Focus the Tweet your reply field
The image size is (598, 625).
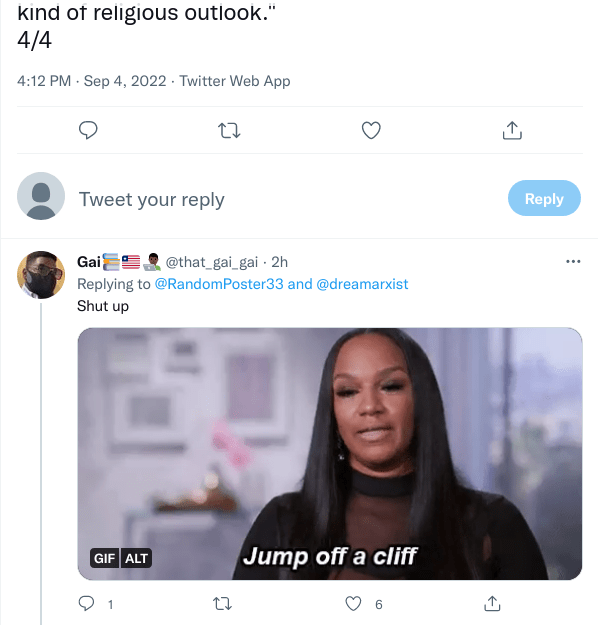click(x=287, y=199)
